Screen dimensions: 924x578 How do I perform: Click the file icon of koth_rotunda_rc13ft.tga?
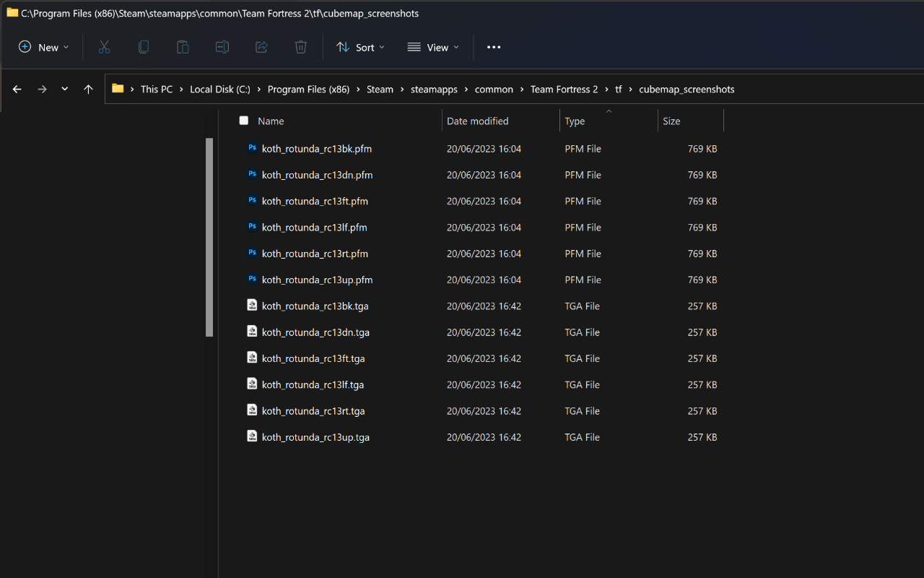[252, 357]
